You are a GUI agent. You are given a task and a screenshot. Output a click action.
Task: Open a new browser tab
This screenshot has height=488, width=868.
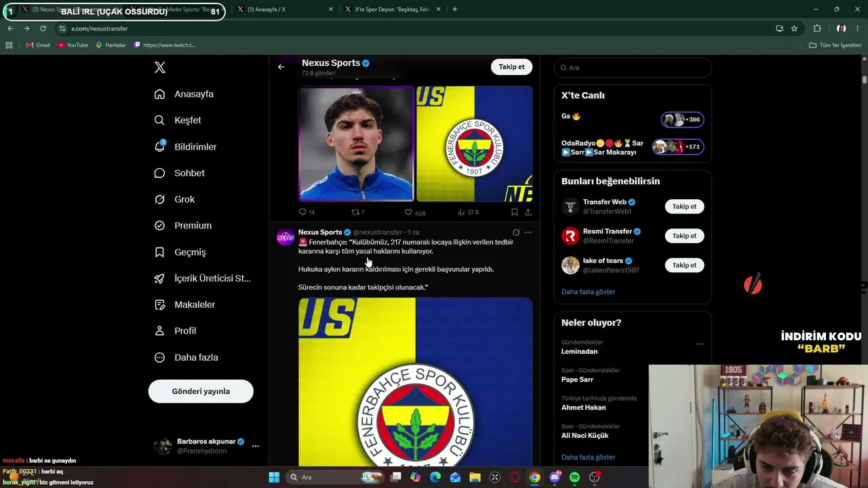[454, 9]
